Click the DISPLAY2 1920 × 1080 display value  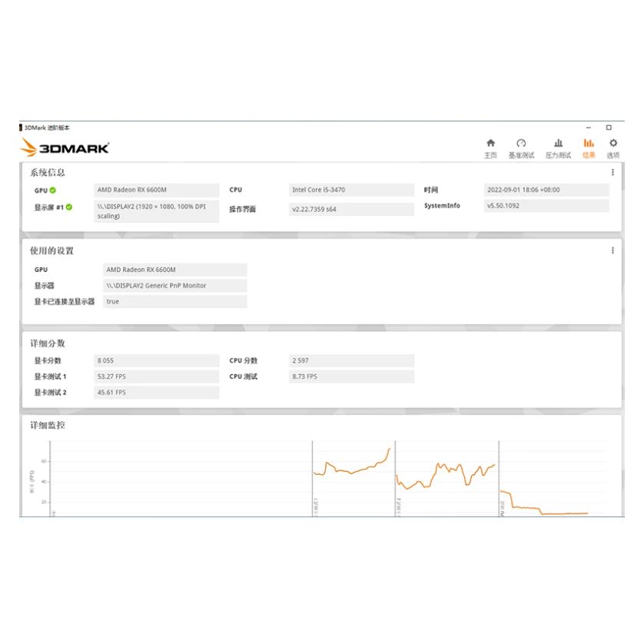tap(157, 211)
